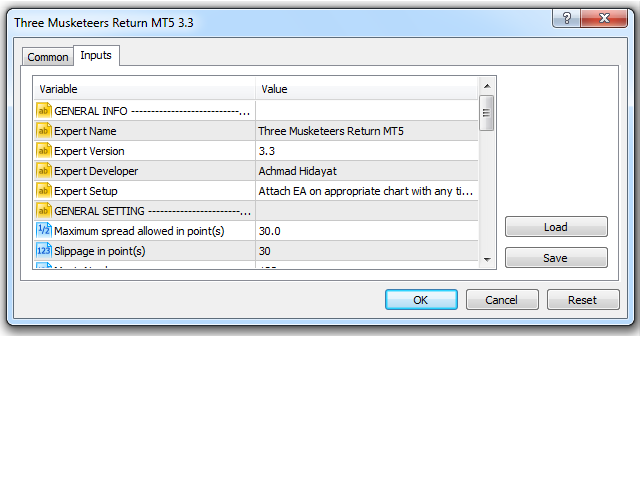Click the Variable column header
This screenshot has height=480, width=640.
pyautogui.click(x=144, y=89)
